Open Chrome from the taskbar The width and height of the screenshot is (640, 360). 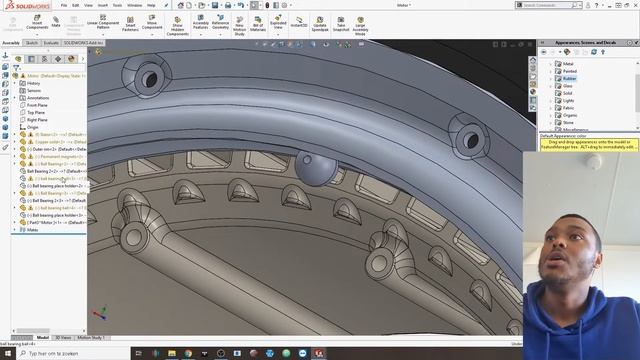[188, 353]
